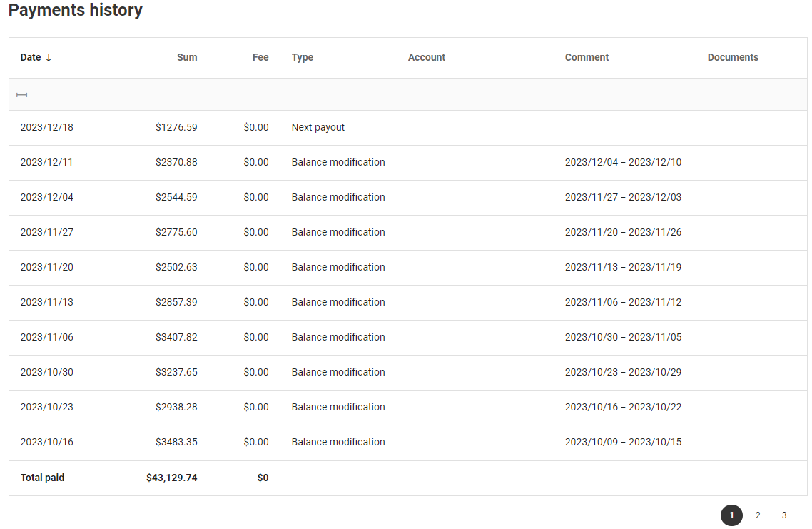Click the Documents column header
The width and height of the screenshot is (812, 529).
tap(733, 58)
